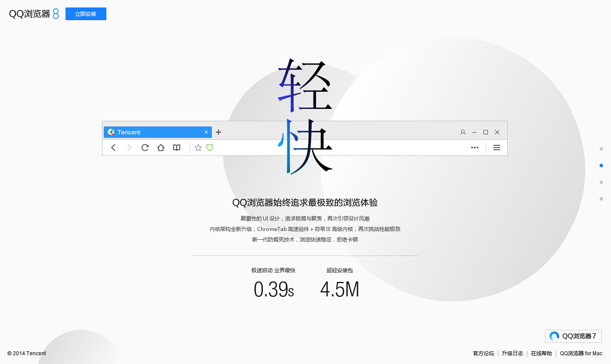Close the mock browser window

[x=497, y=132]
